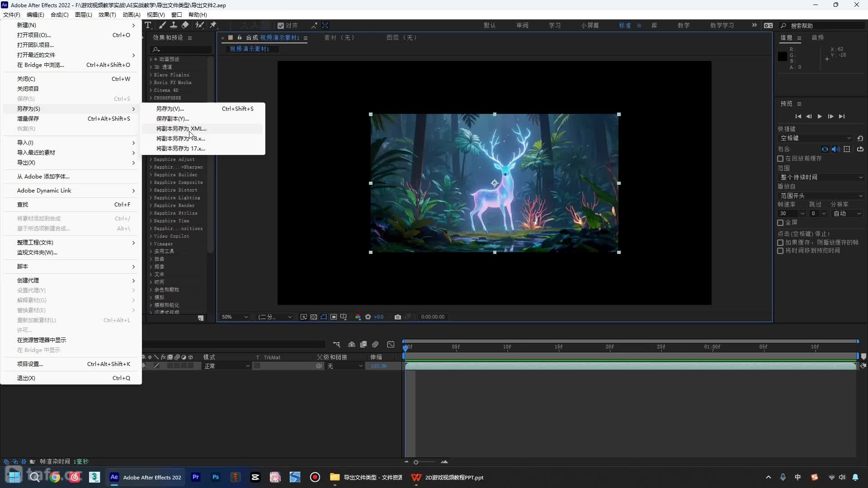The height and width of the screenshot is (488, 868).
Task: Enable 在回放前缓存 checkbox
Action: coord(780,159)
